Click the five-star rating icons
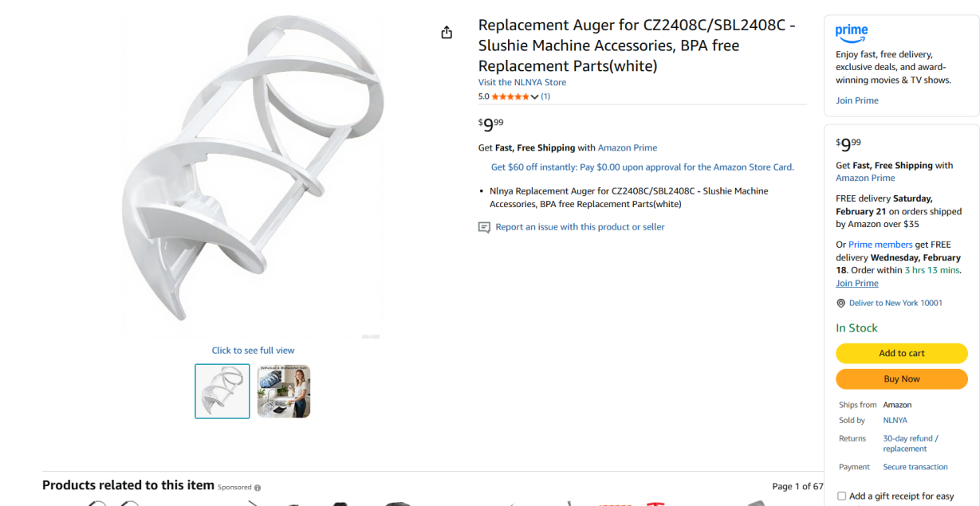The image size is (980, 506). point(510,96)
